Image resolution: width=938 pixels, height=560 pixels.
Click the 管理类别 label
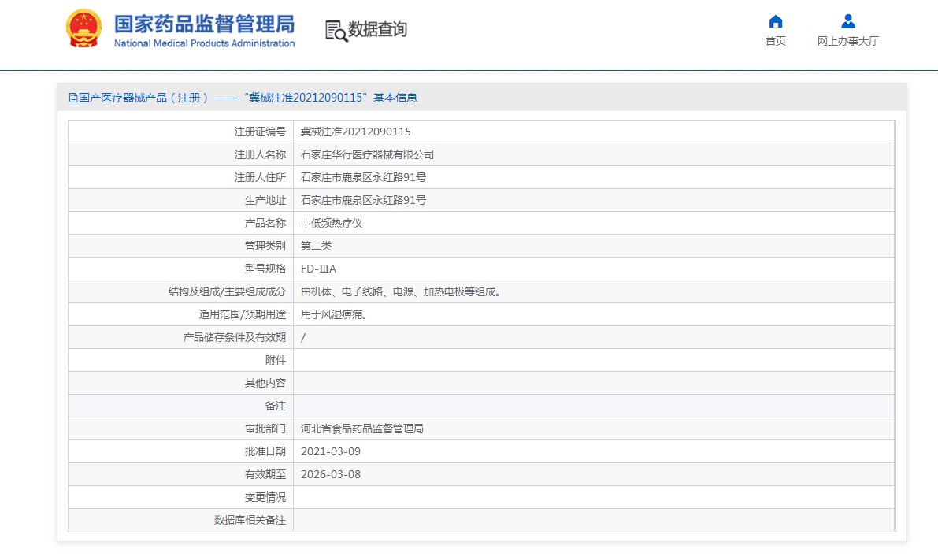[265, 246]
